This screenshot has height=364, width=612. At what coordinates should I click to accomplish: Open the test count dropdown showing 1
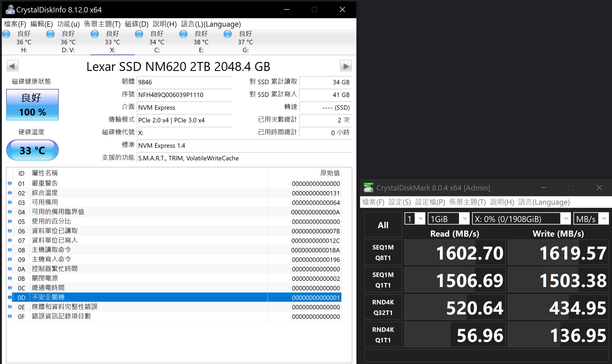coord(415,219)
